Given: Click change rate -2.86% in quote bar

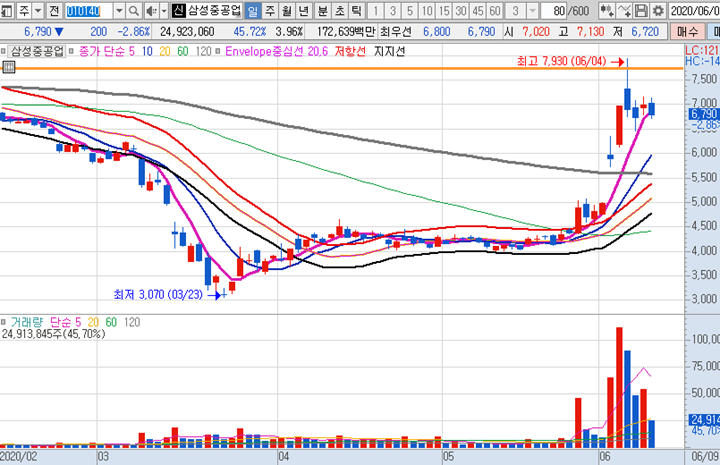Looking at the screenshot, I should (134, 32).
